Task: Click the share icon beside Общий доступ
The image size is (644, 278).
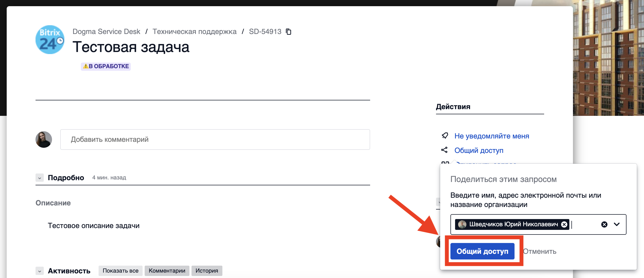Action: 444,150
